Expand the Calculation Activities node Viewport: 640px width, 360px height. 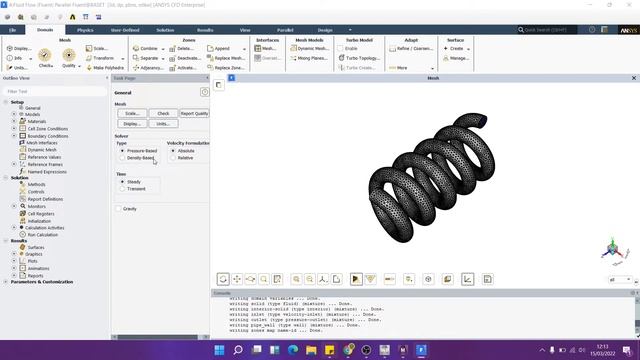click(14, 227)
